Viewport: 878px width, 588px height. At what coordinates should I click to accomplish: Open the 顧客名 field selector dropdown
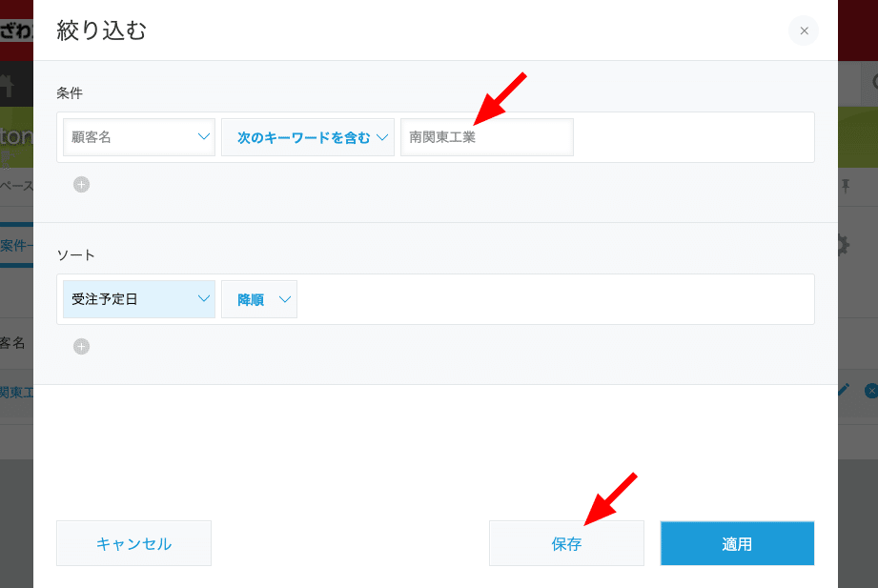138,137
